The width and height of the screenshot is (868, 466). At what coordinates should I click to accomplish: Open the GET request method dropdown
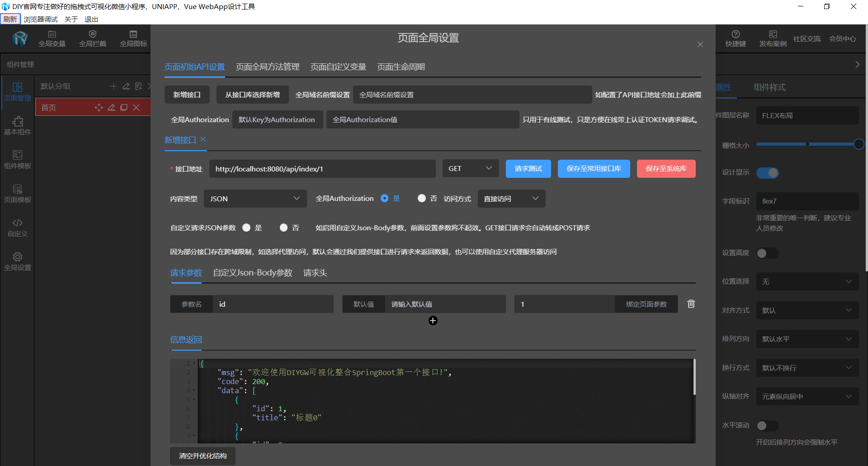(470, 168)
